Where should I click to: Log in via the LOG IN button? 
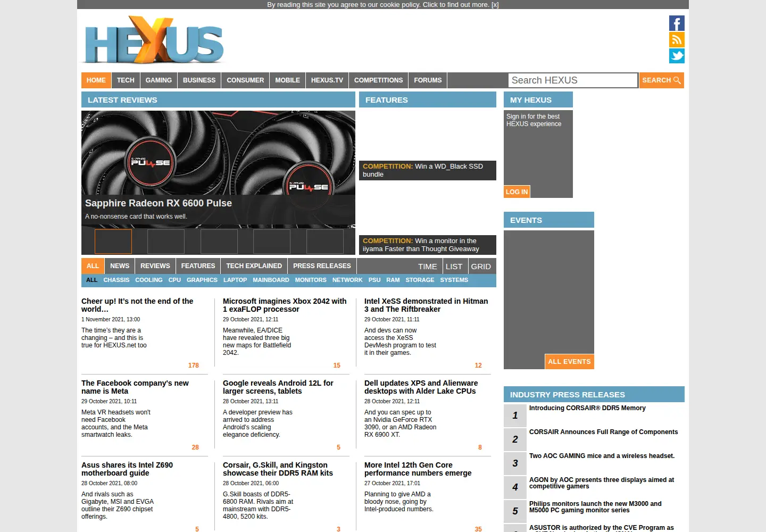pos(517,192)
